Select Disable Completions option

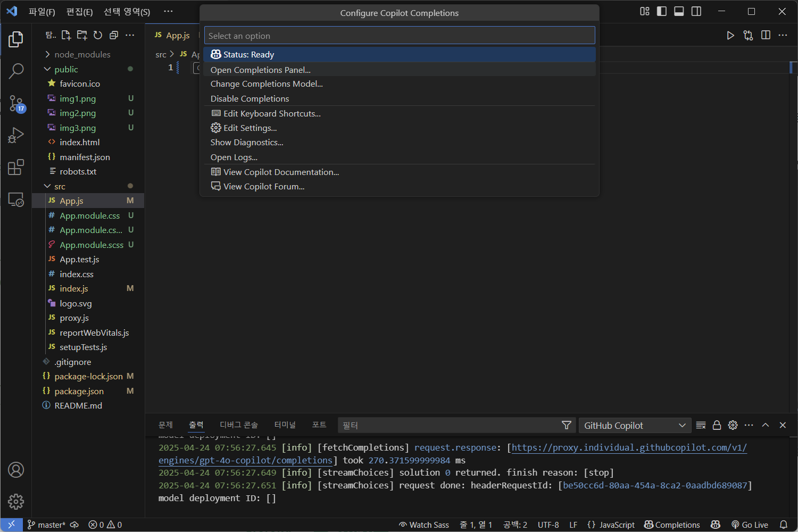click(x=400, y=98)
